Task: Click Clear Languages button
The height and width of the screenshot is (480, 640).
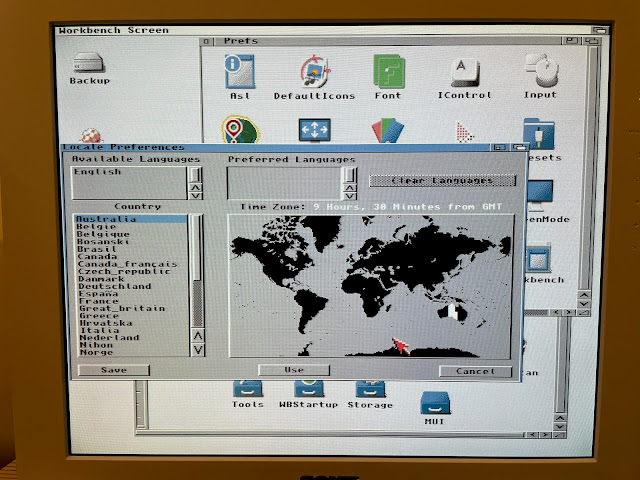Action: (443, 180)
